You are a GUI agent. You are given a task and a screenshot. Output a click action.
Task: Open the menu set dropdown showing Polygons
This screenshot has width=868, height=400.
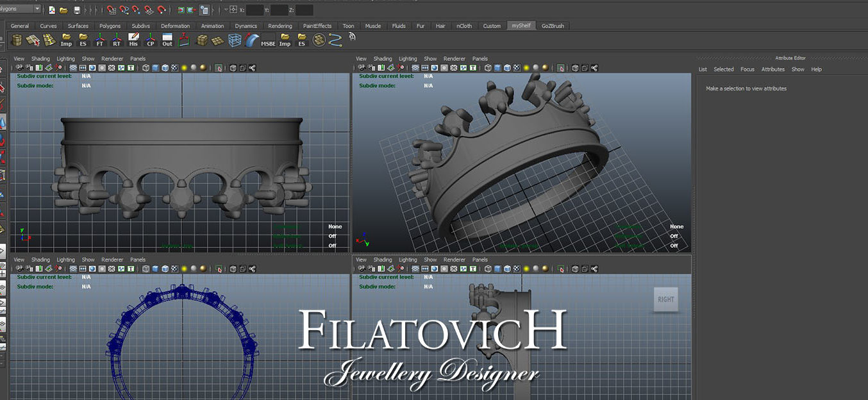click(x=19, y=9)
